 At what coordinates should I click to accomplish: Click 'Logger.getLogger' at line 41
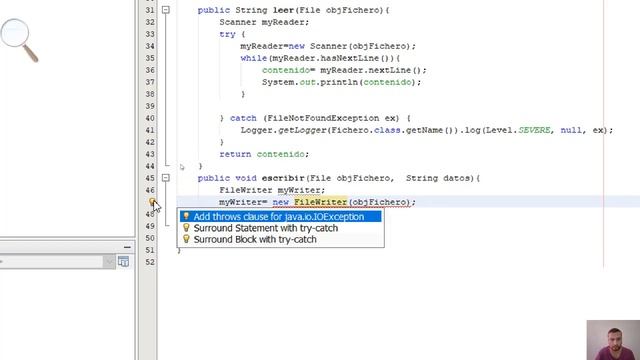[x=283, y=130]
